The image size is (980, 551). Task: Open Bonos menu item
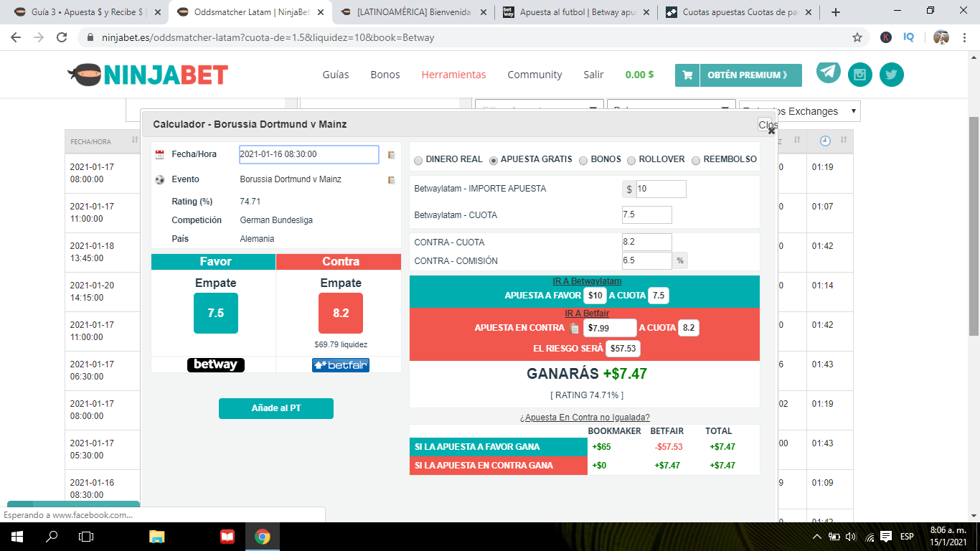pos(385,75)
